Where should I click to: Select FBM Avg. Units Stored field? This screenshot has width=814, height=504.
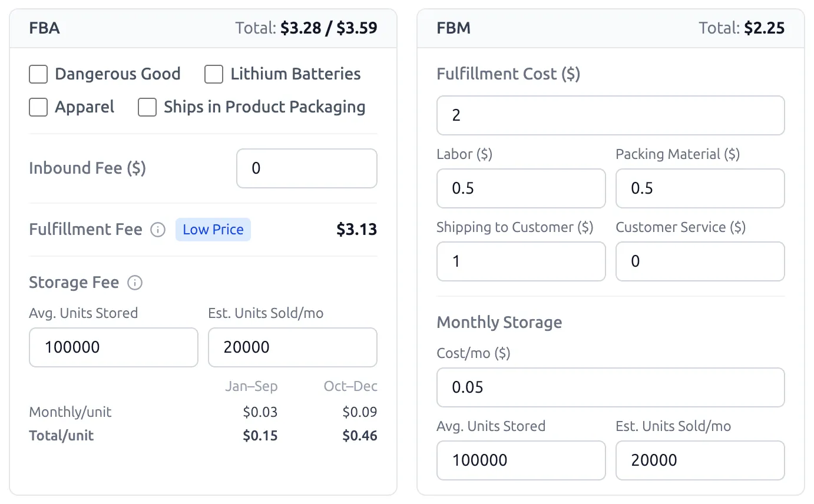[521, 460]
